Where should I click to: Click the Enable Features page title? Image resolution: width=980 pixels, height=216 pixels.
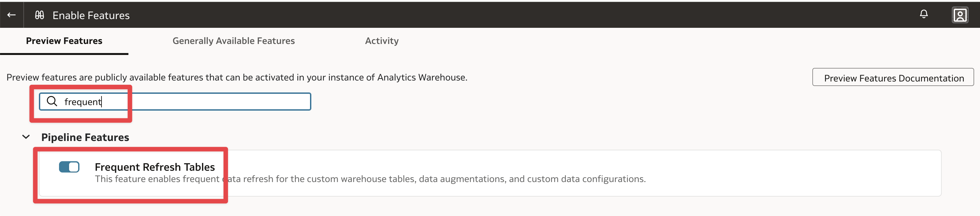(91, 16)
